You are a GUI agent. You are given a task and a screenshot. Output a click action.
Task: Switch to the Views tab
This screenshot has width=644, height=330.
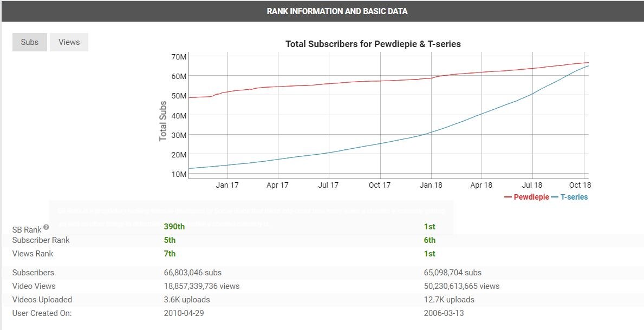69,42
